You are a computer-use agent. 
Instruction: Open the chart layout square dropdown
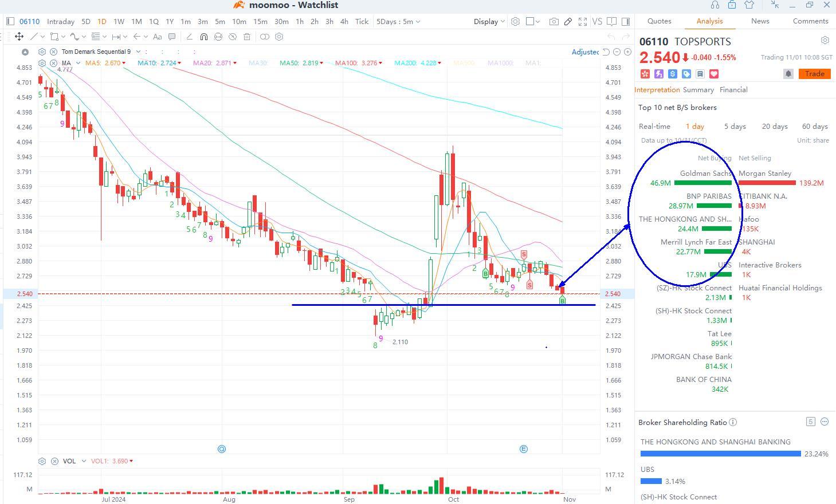coord(533,22)
